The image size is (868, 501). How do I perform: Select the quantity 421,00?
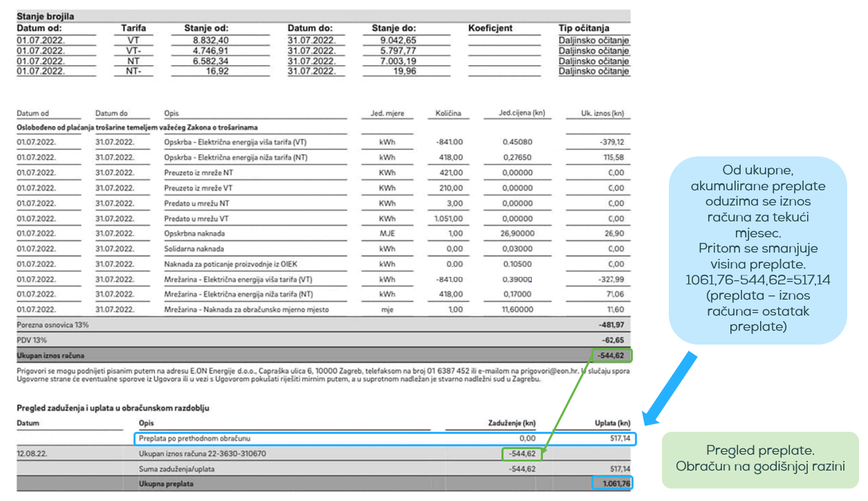(x=452, y=173)
